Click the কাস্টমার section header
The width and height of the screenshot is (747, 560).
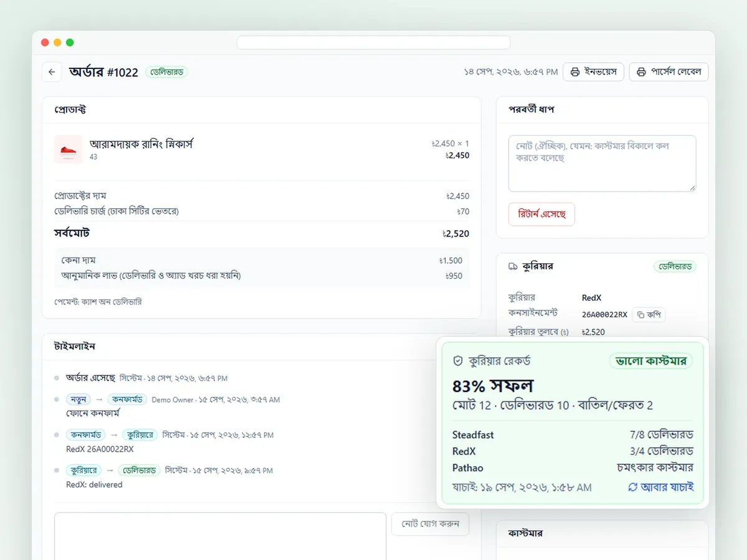pyautogui.click(x=526, y=533)
